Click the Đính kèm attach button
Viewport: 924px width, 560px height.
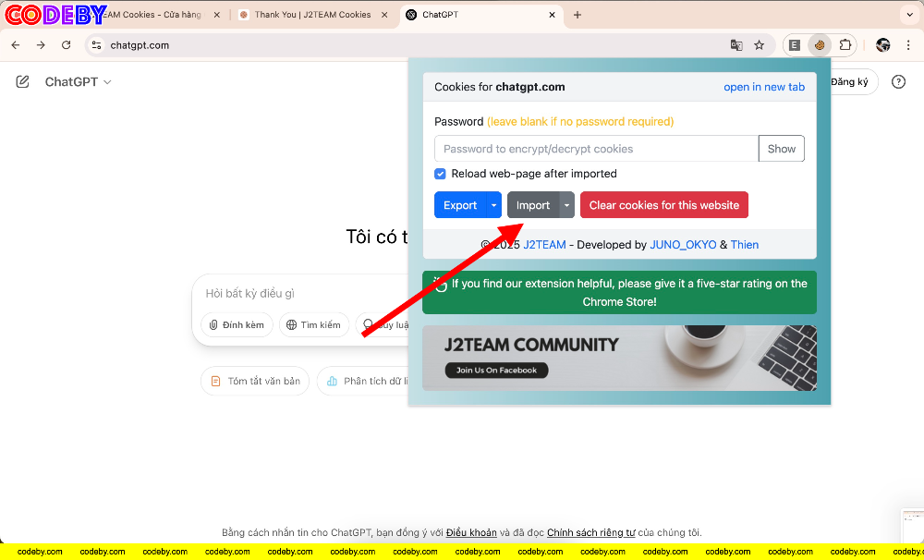(x=237, y=324)
